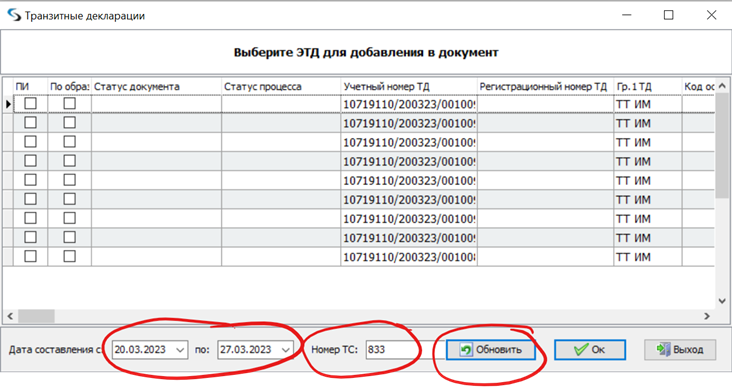Select the Учетный номер cell ending 001008

(409, 257)
